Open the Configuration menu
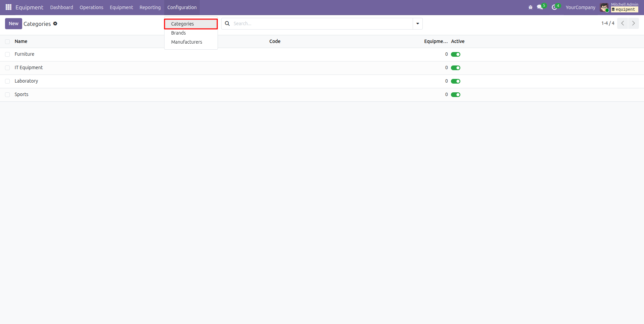Image resolution: width=644 pixels, height=324 pixels. 182,7
